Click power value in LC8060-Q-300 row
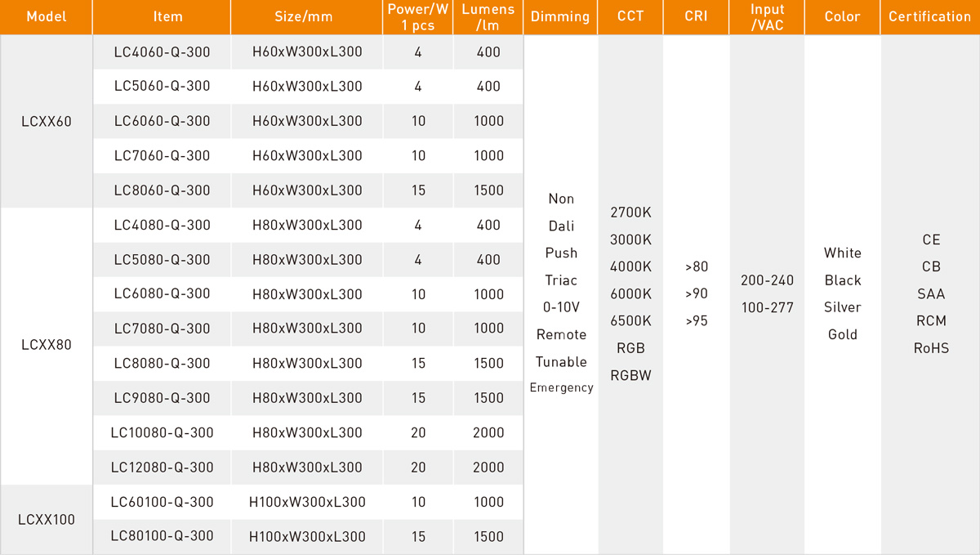 418,190
